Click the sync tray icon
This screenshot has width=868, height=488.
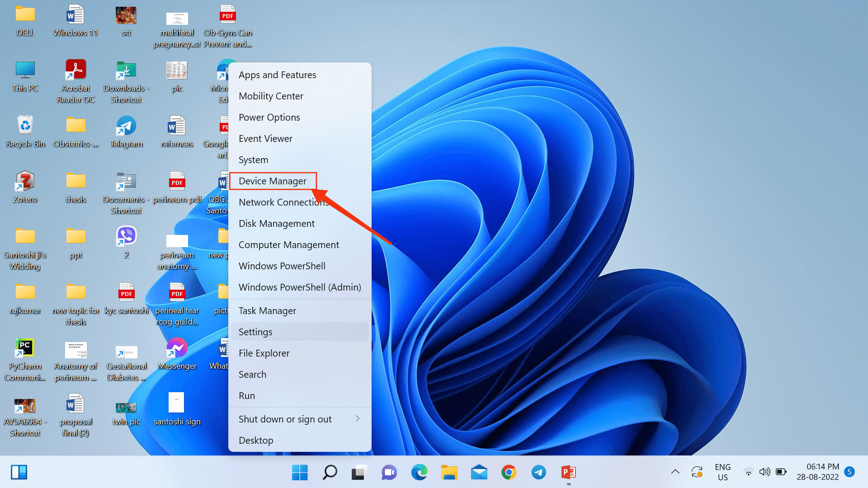coord(697,472)
